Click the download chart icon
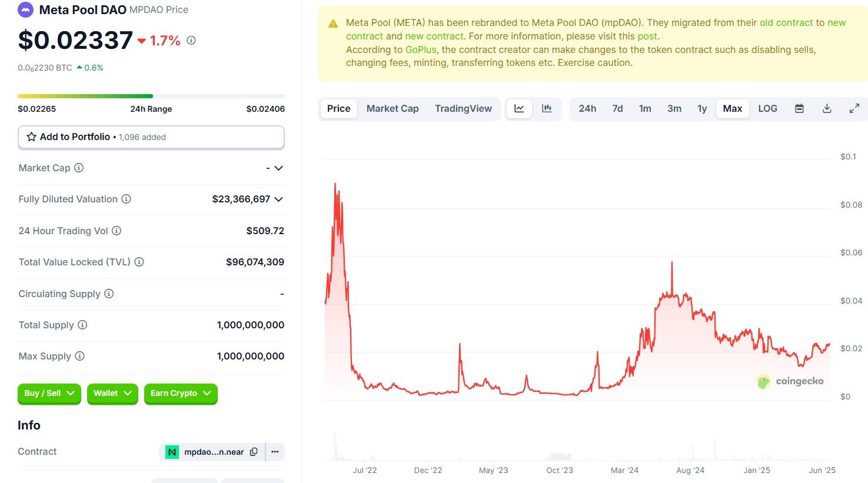Screen dimensions: 868x483 (x=826, y=108)
